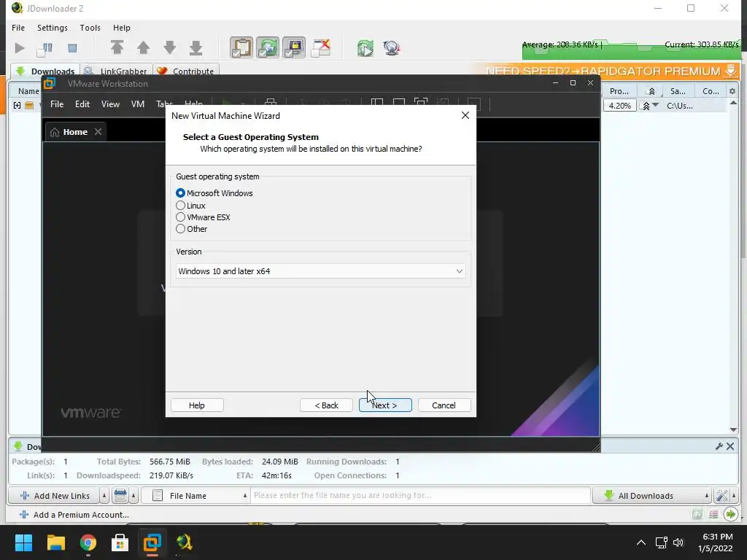The width and height of the screenshot is (747, 560).
Task: Click the speed graph in JDownloader
Action: [631, 50]
